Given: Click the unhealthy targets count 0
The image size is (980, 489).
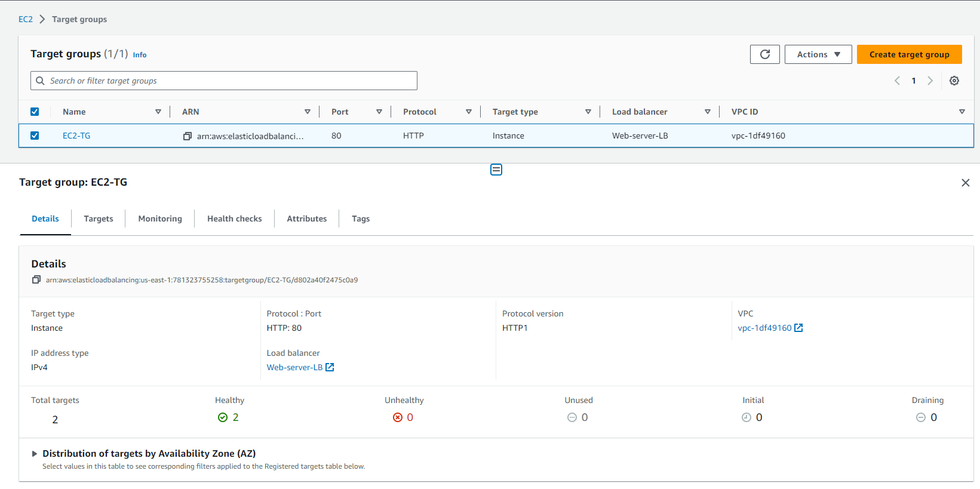Looking at the screenshot, I should click(x=410, y=417).
